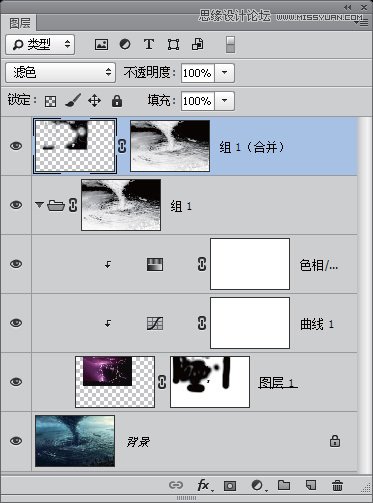
Task: Filter for shape layers icon
Action: (173, 44)
